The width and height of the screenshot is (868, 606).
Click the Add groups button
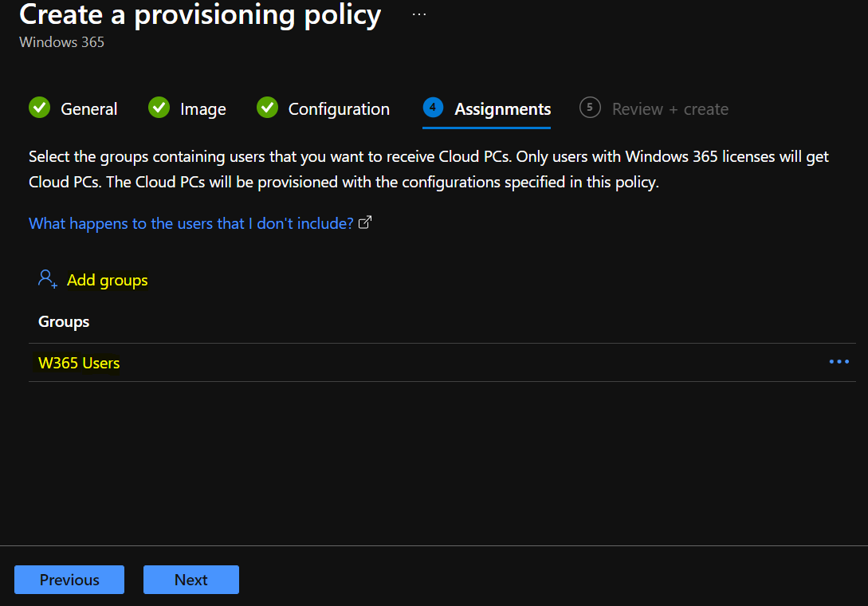click(x=93, y=280)
